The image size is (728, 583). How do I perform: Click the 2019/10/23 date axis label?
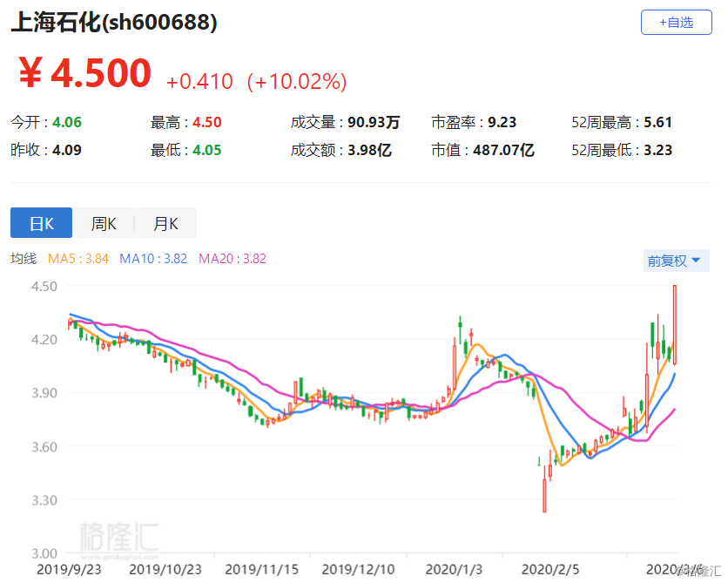click(165, 570)
